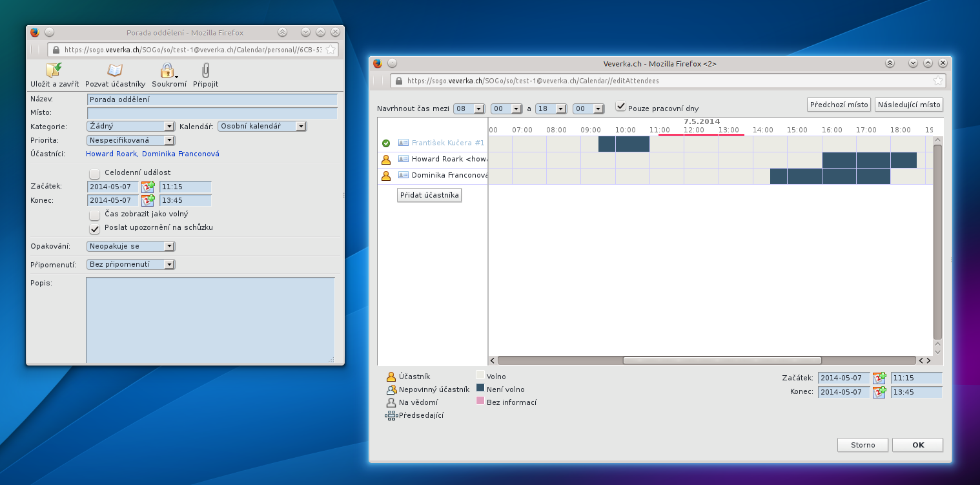The width and height of the screenshot is (980, 485).
Task: Click the timeline's scroll left arrow
Action: (x=493, y=360)
